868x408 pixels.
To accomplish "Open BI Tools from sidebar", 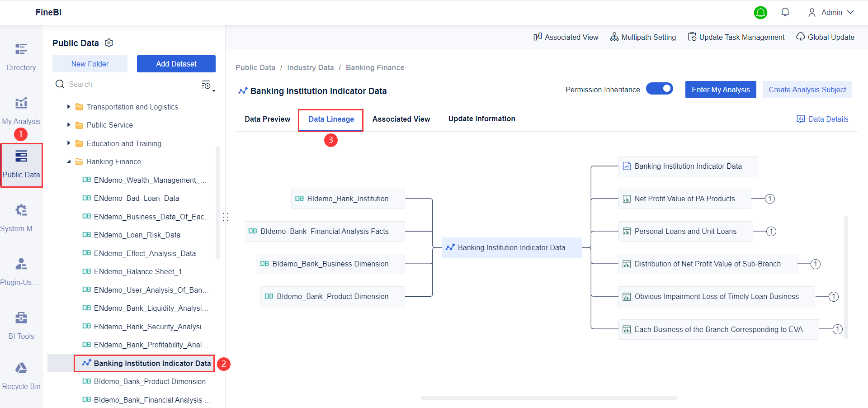I will [21, 325].
